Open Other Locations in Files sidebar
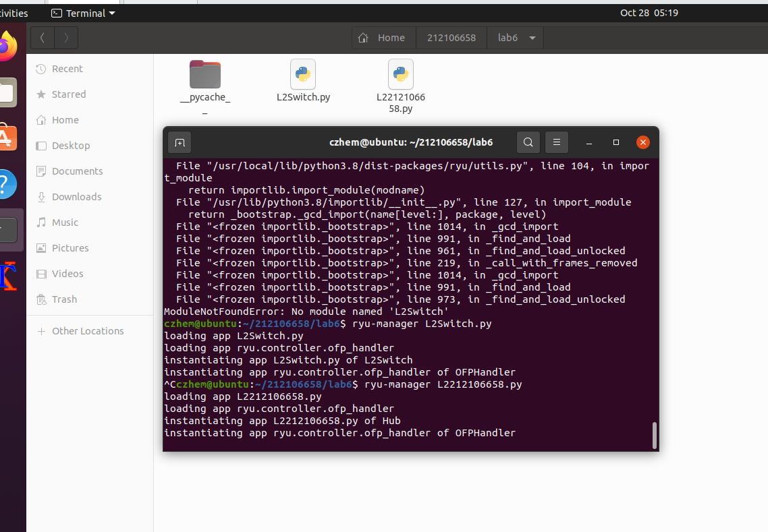The width and height of the screenshot is (768, 532). (x=90, y=331)
